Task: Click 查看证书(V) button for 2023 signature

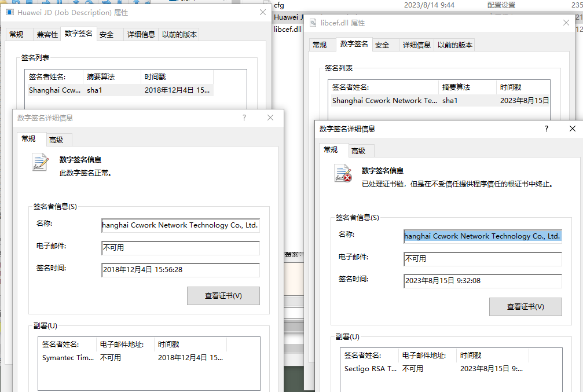Action: pos(525,307)
